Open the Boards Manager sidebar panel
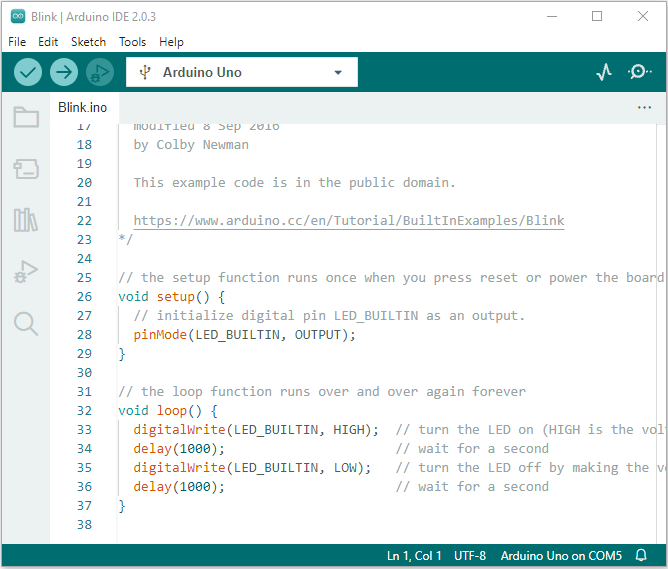Screen dimensions: 668x569 [x=26, y=169]
